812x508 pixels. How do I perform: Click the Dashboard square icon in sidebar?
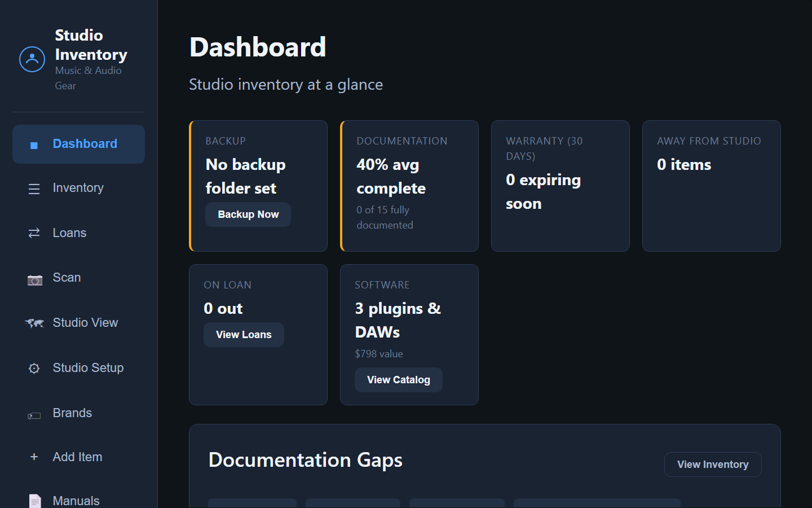[34, 145]
